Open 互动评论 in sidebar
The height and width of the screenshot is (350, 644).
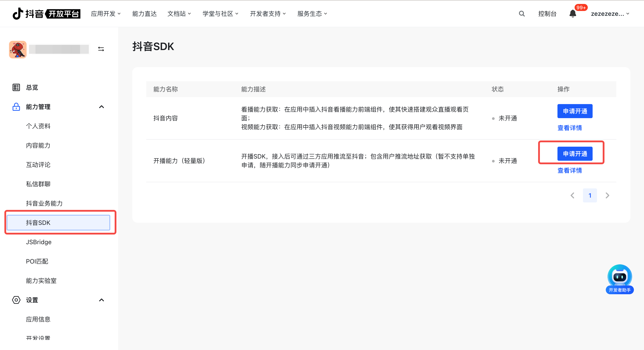pyautogui.click(x=38, y=164)
